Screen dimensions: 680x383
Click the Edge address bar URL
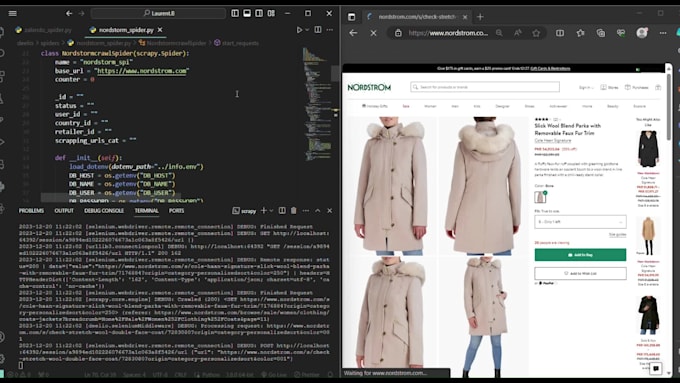tap(448, 33)
